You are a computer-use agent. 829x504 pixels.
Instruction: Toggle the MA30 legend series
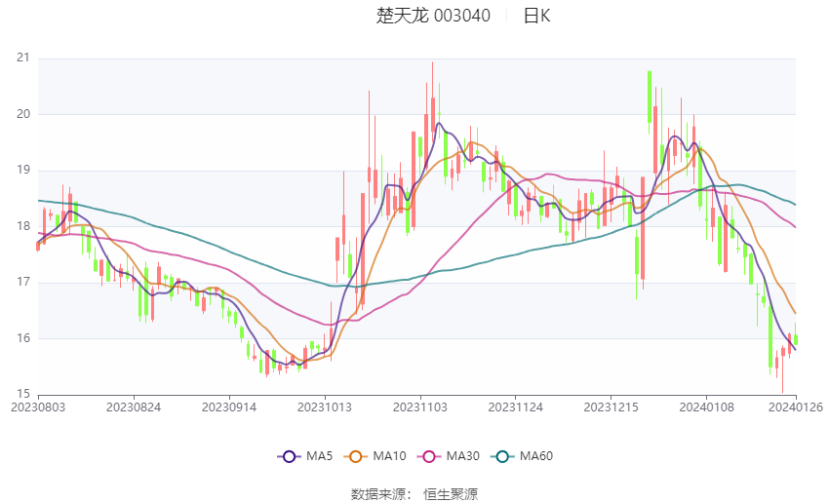click(449, 456)
